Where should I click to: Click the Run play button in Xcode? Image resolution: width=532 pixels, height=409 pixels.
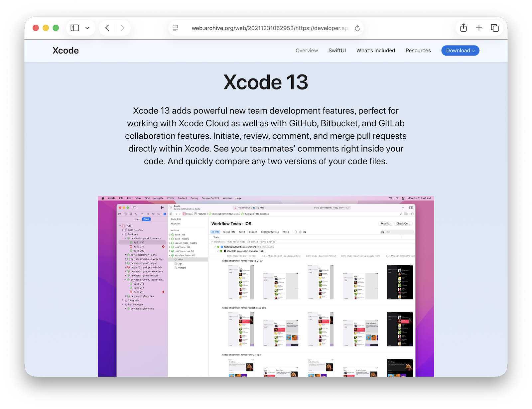[x=162, y=207]
